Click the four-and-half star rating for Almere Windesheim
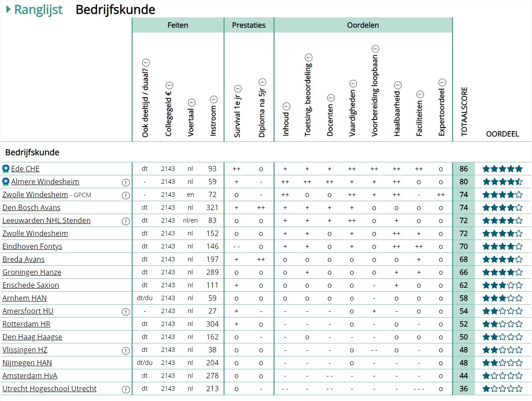This screenshot has width=532, height=401. [x=503, y=182]
